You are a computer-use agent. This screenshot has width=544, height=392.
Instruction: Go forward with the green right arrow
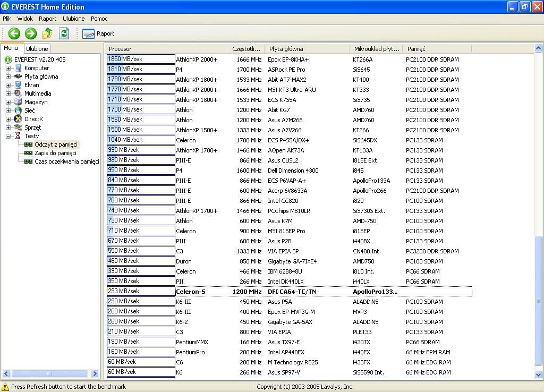click(31, 33)
